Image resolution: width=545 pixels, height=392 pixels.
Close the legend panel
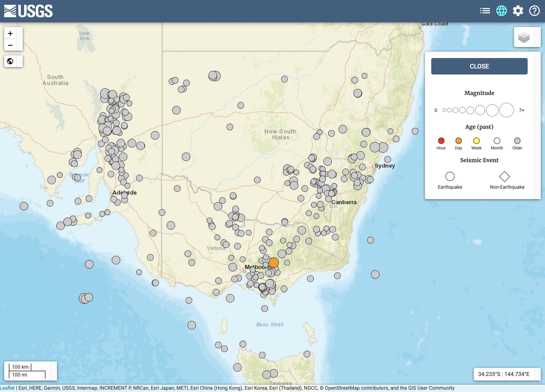[x=479, y=66]
